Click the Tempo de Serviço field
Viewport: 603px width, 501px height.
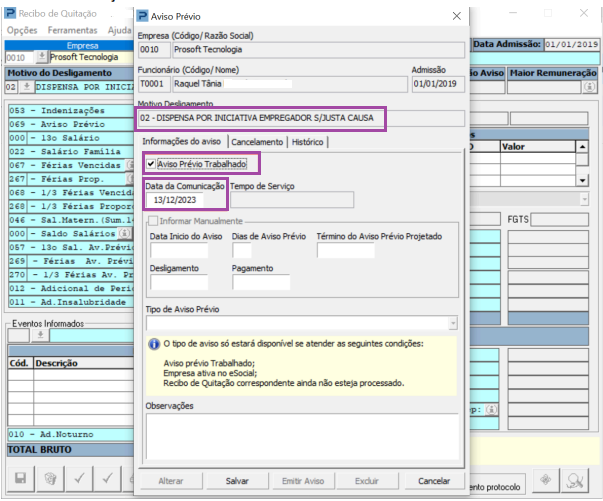292,200
